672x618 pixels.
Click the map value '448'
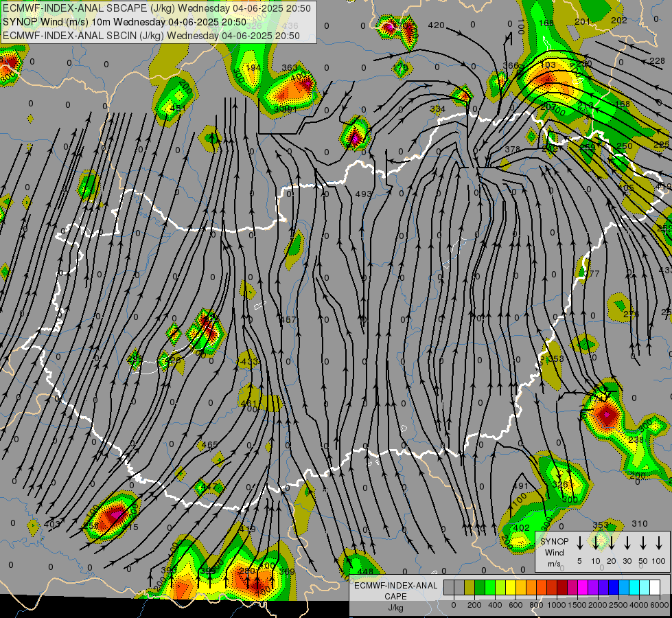365,572
